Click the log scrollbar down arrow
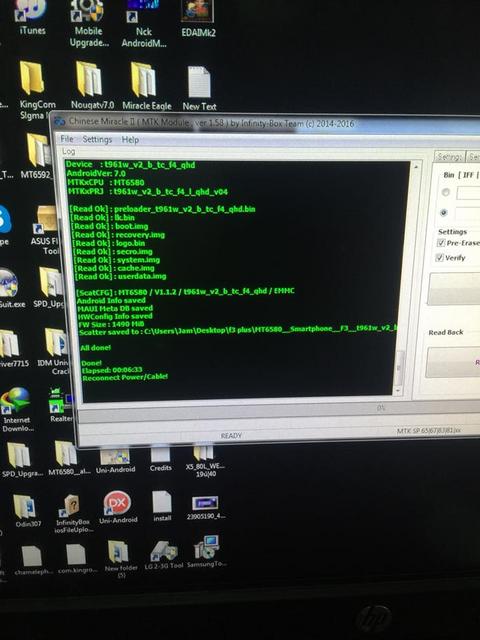The height and width of the screenshot is (640, 480). pos(398,391)
